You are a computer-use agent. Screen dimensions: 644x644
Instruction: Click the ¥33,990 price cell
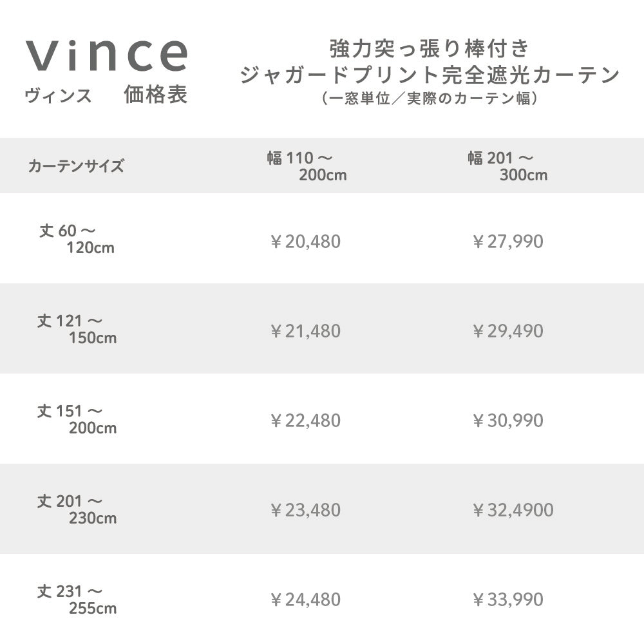tap(507, 600)
